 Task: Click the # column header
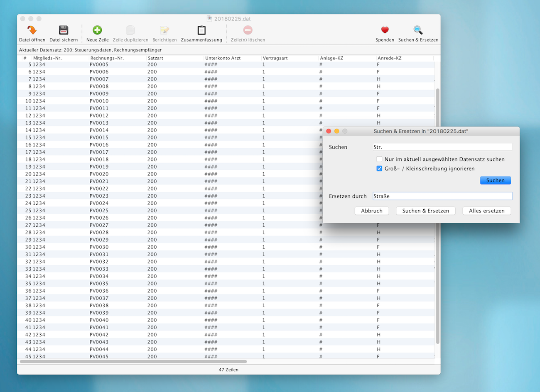coord(25,58)
